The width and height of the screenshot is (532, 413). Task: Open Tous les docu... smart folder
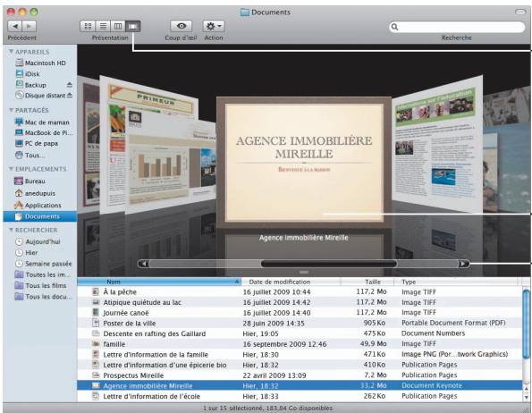point(44,297)
